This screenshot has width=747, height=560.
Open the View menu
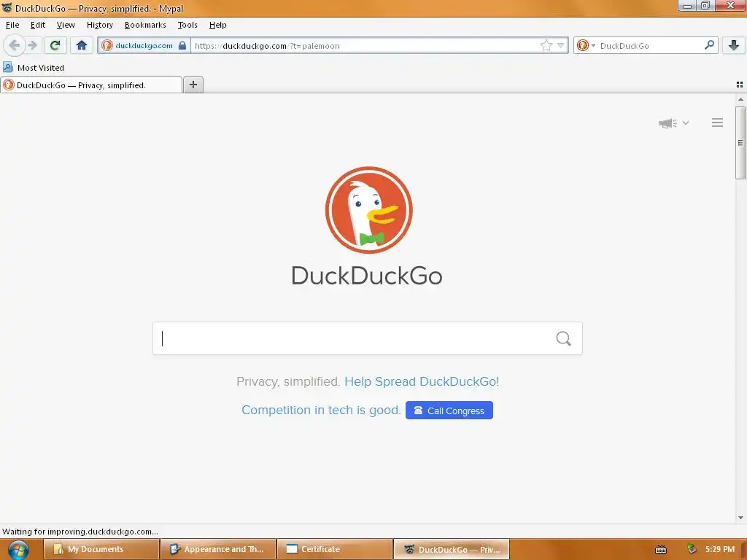(66, 25)
